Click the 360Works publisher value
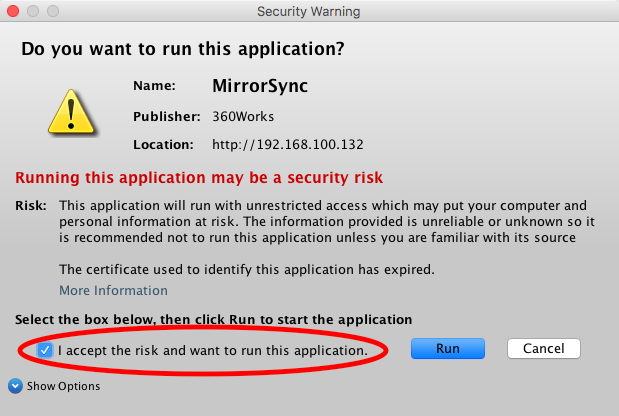Viewport: 619px width, 416px height. click(x=243, y=116)
